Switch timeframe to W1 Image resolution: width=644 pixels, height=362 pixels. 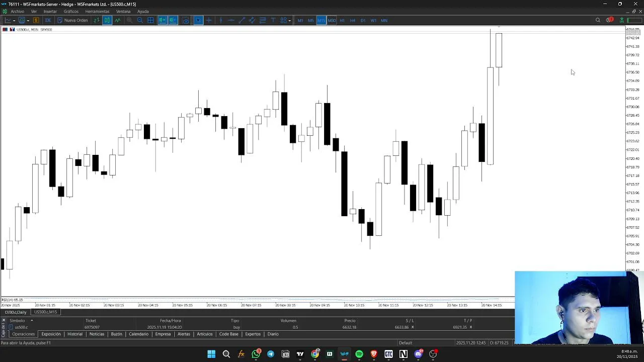click(x=373, y=20)
